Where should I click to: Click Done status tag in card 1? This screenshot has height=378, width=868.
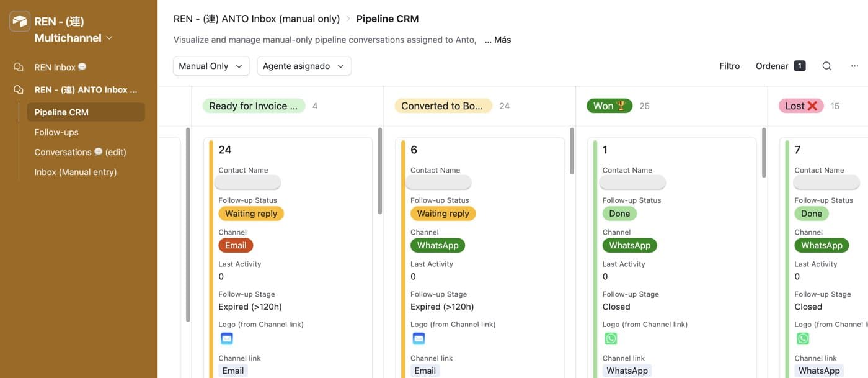click(619, 214)
